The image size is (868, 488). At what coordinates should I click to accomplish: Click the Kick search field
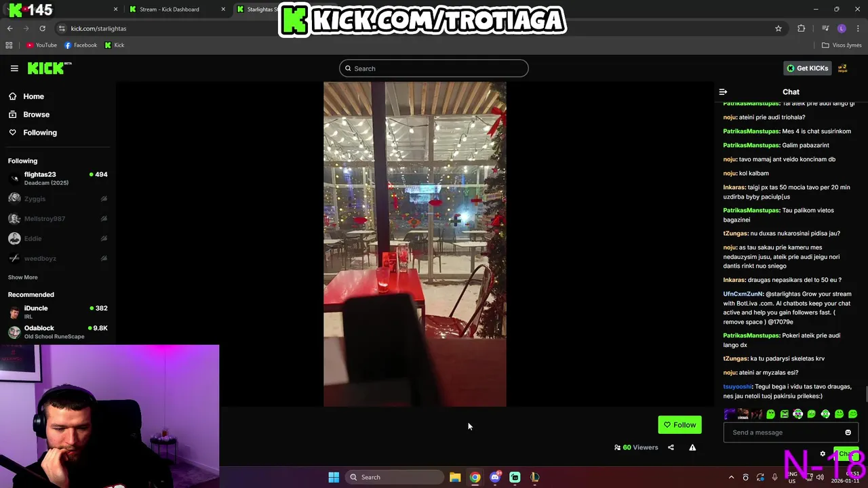point(434,68)
